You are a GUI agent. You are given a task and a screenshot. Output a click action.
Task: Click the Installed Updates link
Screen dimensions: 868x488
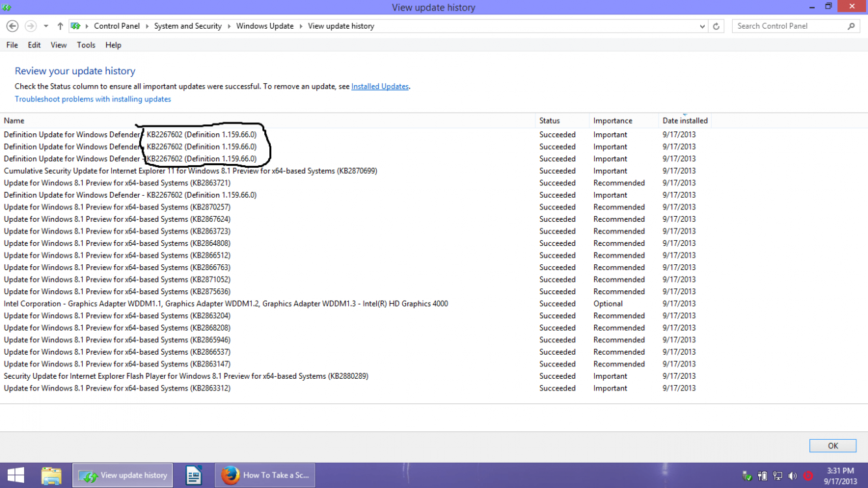(x=380, y=86)
